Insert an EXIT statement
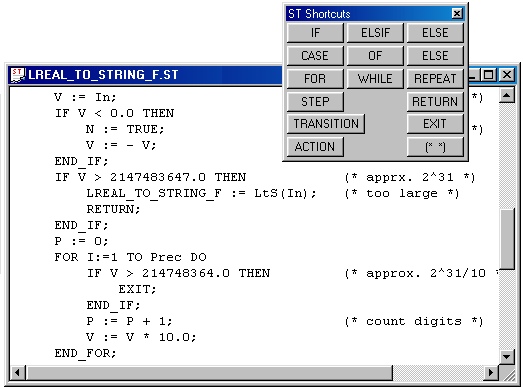This screenshot has height=388, width=523. 435,124
